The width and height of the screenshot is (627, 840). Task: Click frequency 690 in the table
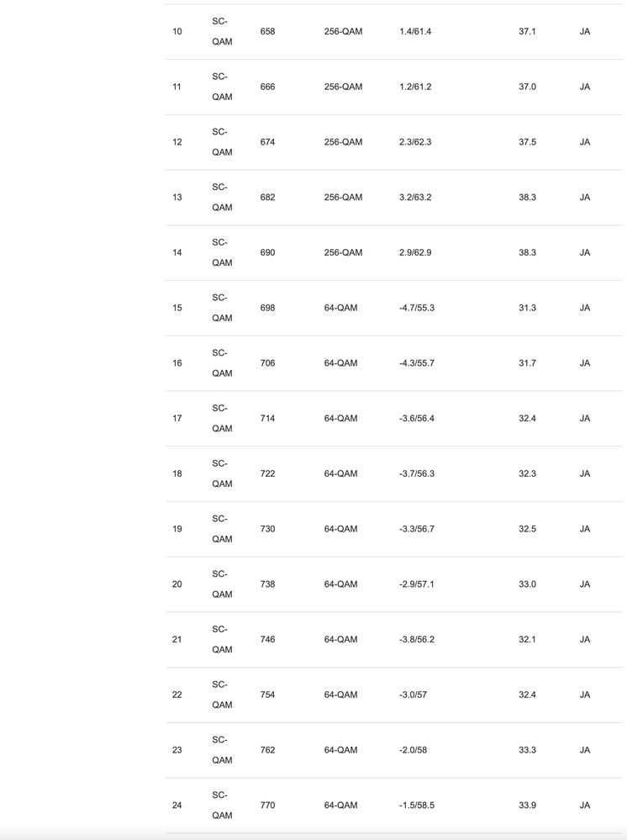pos(267,253)
